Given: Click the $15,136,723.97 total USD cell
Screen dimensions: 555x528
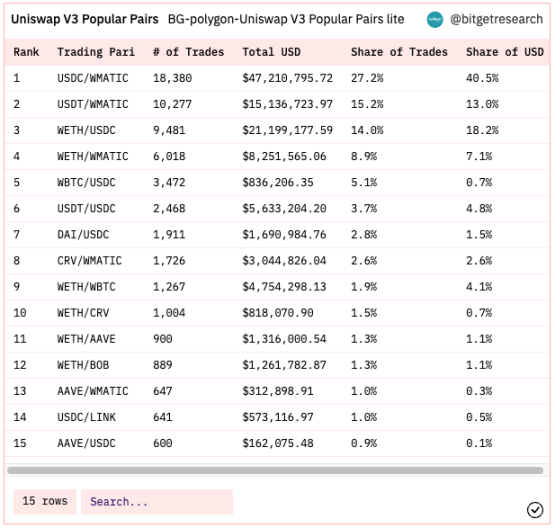Looking at the screenshot, I should (287, 104).
